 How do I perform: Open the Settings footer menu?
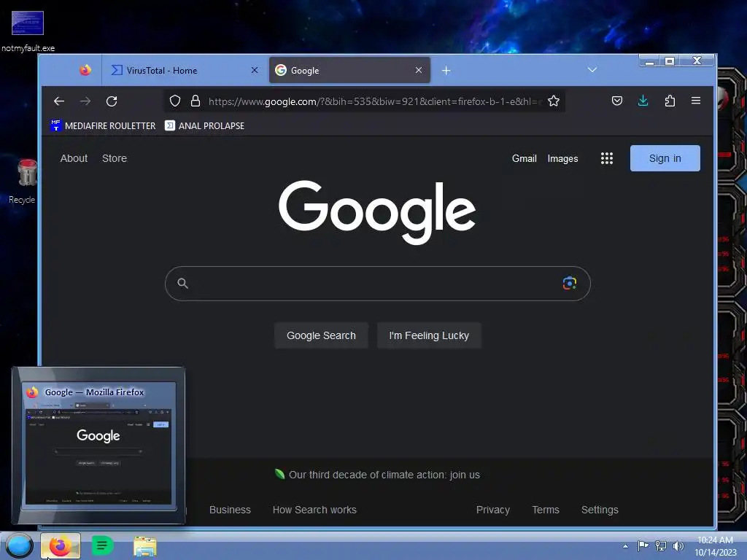tap(600, 510)
